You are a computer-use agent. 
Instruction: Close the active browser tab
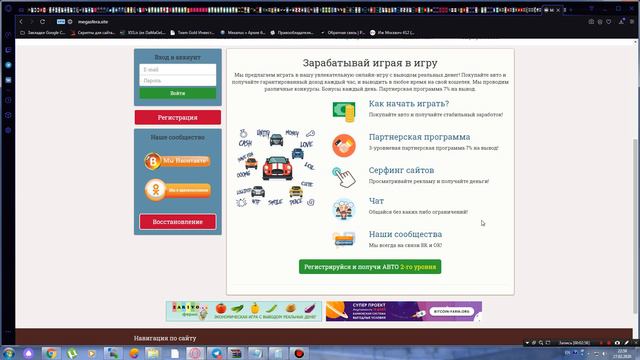click(558, 10)
